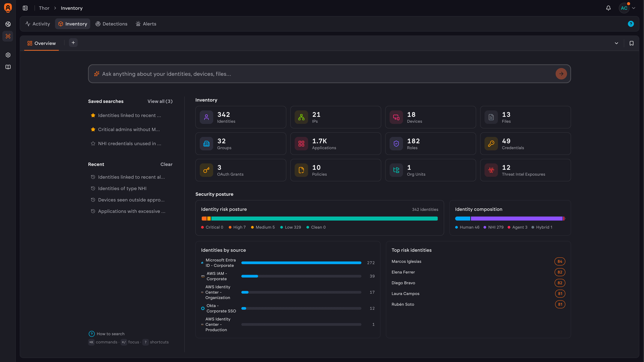Add a new tab with plus

pyautogui.click(x=73, y=43)
